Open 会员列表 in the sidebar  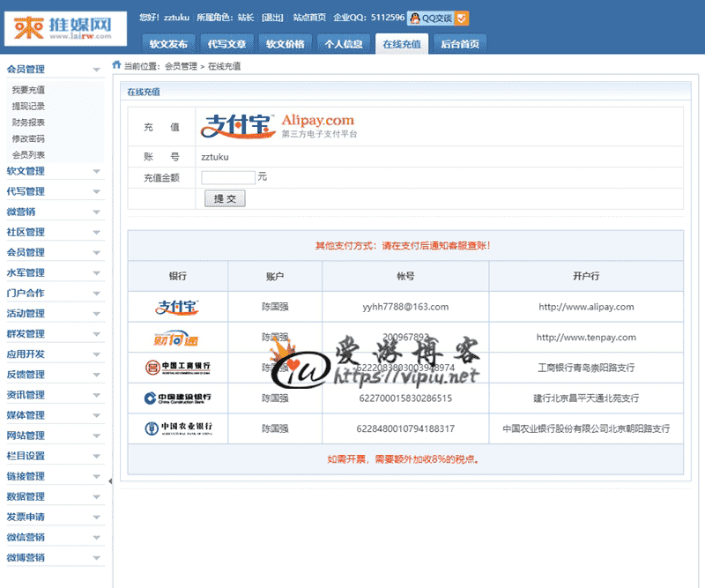(x=28, y=155)
